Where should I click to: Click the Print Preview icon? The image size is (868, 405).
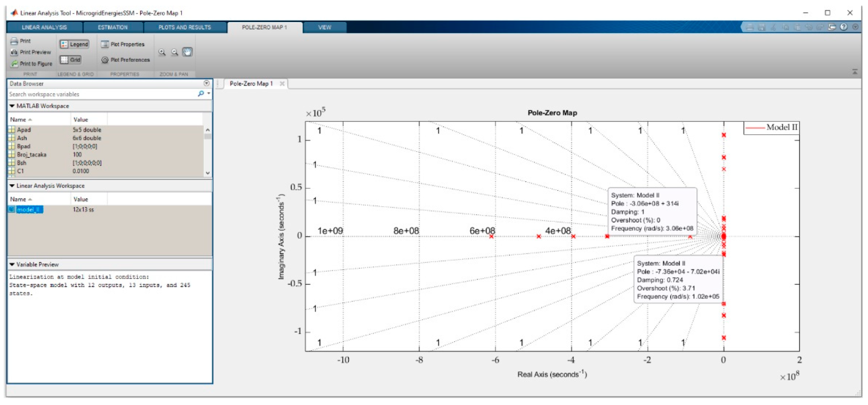[14, 52]
